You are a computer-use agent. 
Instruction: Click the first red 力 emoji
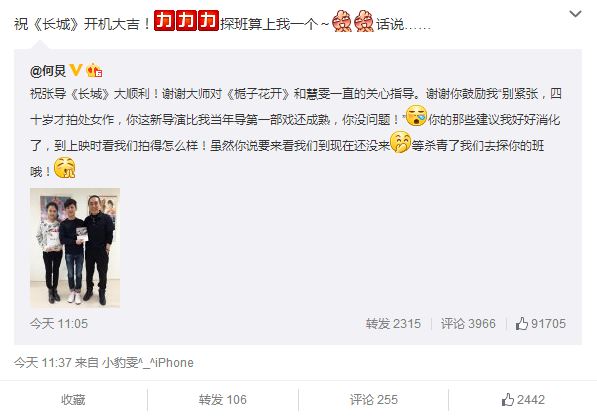[x=165, y=21]
